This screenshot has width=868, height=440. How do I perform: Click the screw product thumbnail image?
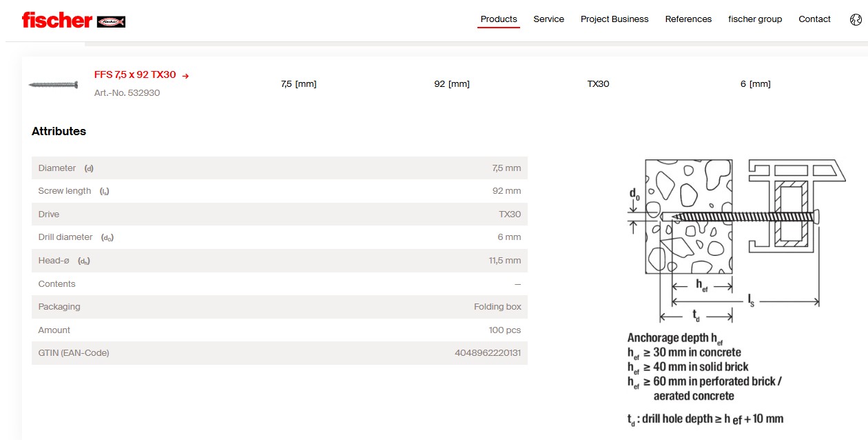[53, 85]
